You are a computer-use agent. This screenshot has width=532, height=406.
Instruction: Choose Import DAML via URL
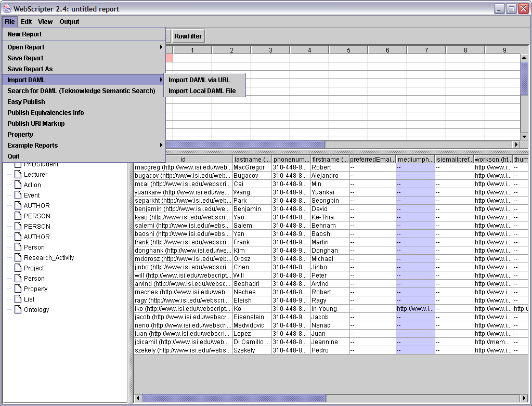point(199,80)
